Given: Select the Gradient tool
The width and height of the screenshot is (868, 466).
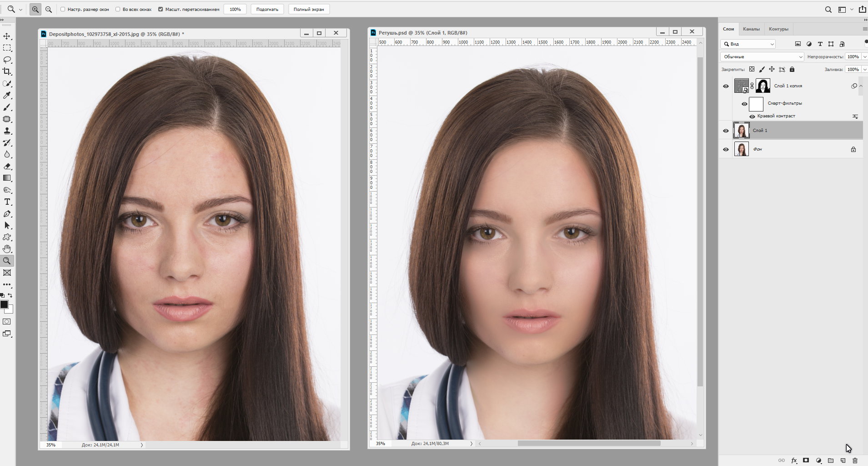Looking at the screenshot, I should (x=7, y=178).
